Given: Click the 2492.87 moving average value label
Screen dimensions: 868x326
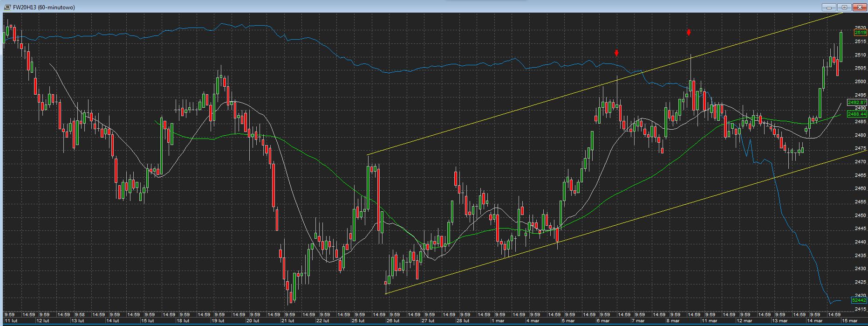Looking at the screenshot, I should [858, 102].
